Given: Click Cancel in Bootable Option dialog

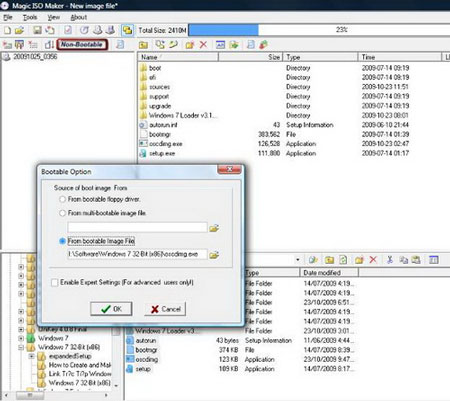Looking at the screenshot, I should click(165, 309).
